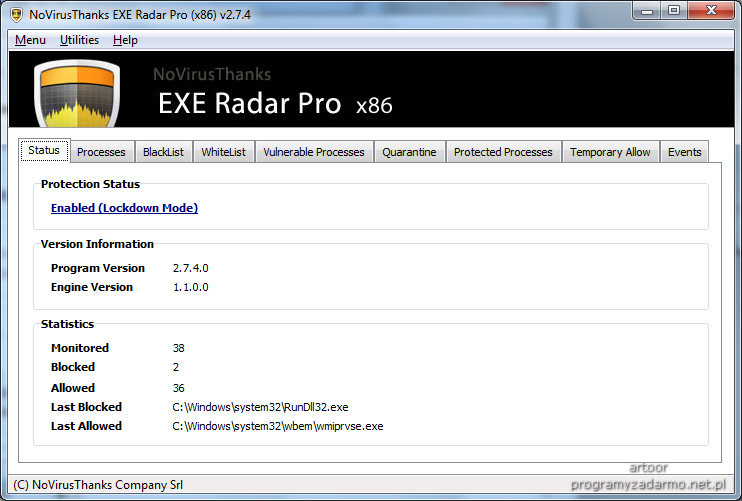Open the Utilities menu

[x=79, y=40]
